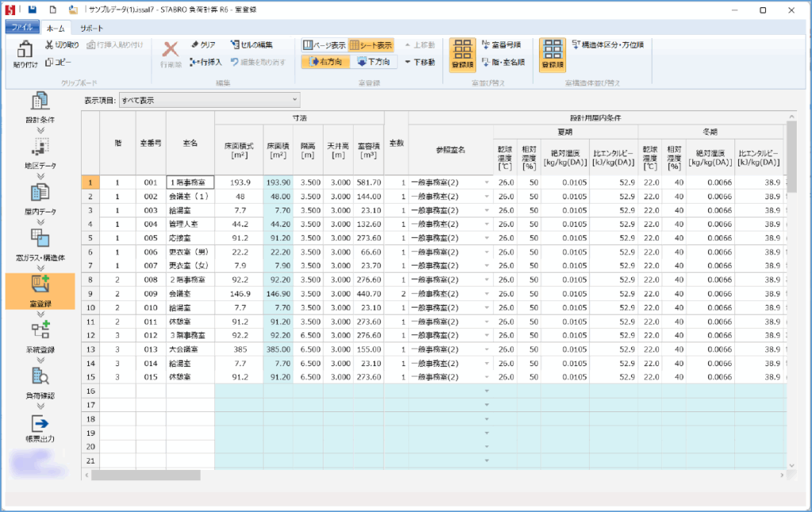
Task: Switch to ページ表示 view mode
Action: click(x=323, y=45)
